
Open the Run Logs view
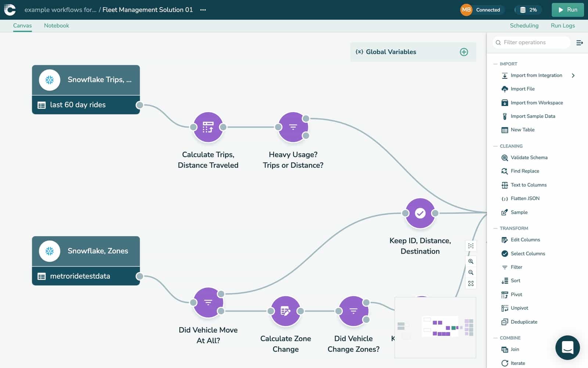click(x=563, y=25)
